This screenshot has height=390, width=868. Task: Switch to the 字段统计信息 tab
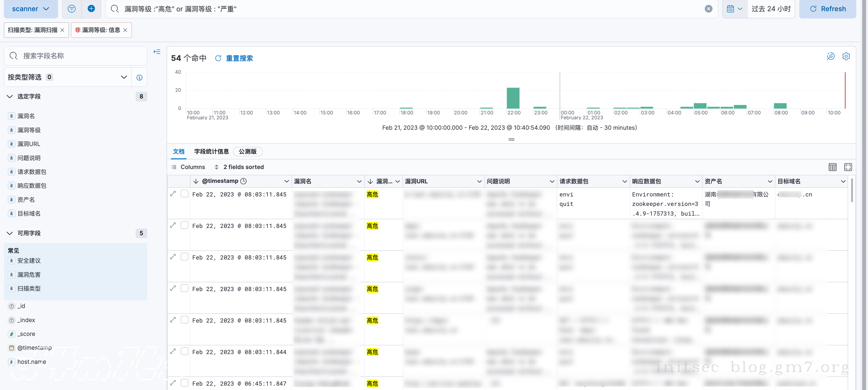click(x=211, y=152)
